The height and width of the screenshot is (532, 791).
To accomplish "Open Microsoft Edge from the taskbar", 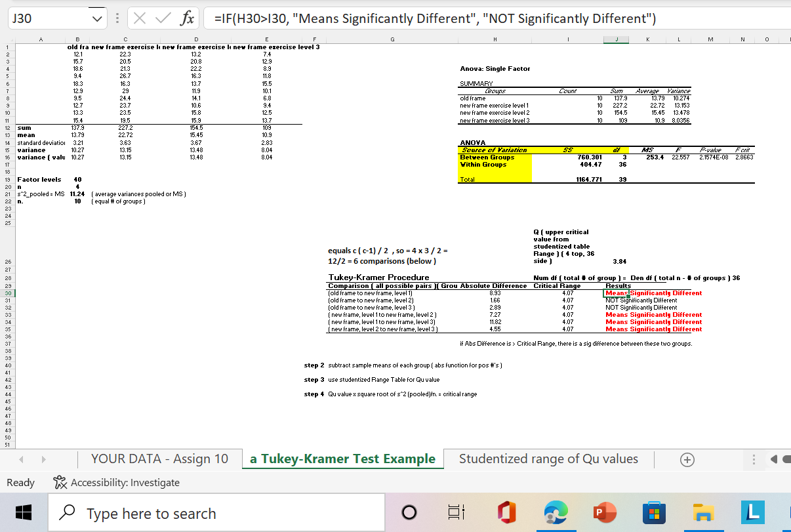I will (x=555, y=511).
